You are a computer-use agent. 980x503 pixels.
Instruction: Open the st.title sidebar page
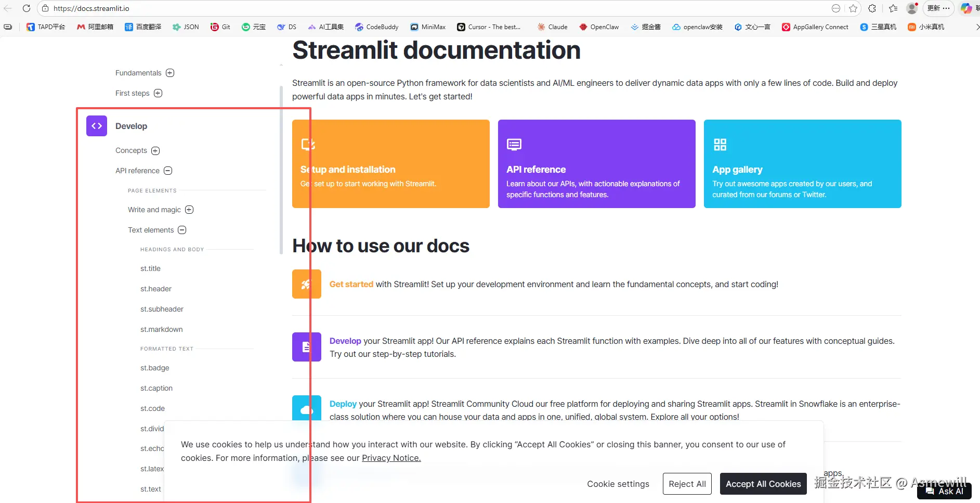tap(150, 268)
